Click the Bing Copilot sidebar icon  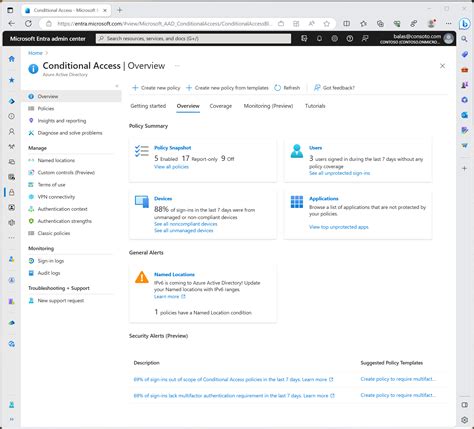[x=464, y=24]
